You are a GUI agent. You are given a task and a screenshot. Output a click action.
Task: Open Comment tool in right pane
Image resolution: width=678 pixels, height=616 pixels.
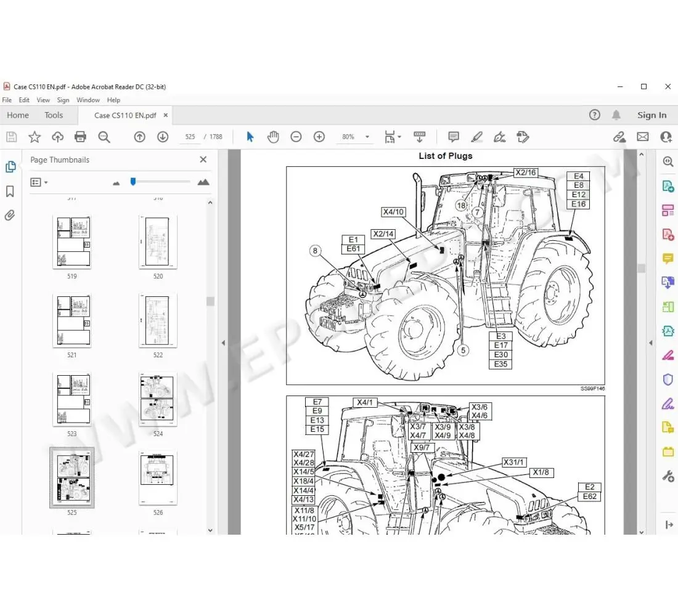pyautogui.click(x=668, y=259)
